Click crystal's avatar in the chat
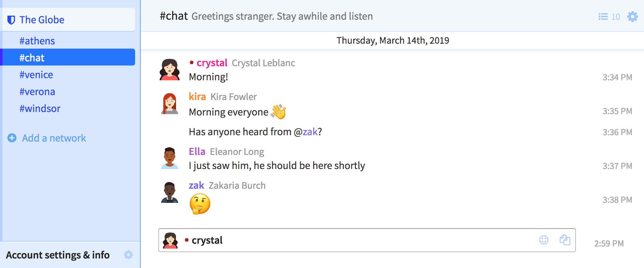644x268 pixels. 170,70
